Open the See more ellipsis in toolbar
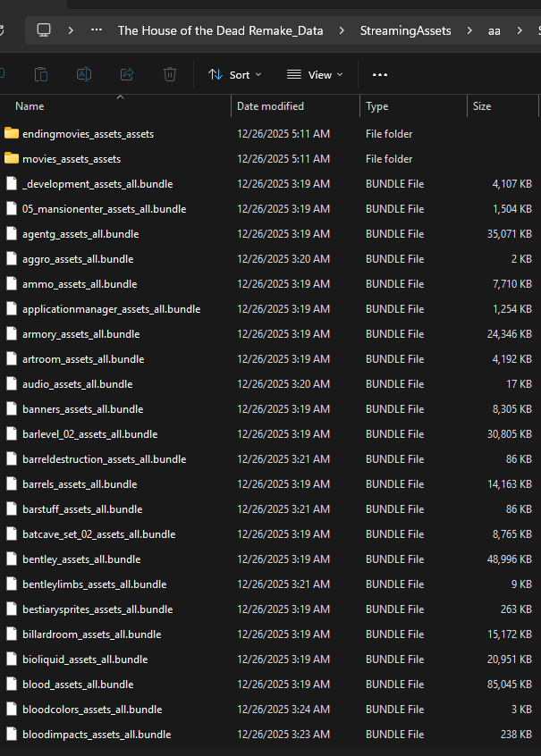This screenshot has width=541, height=756. click(x=380, y=75)
